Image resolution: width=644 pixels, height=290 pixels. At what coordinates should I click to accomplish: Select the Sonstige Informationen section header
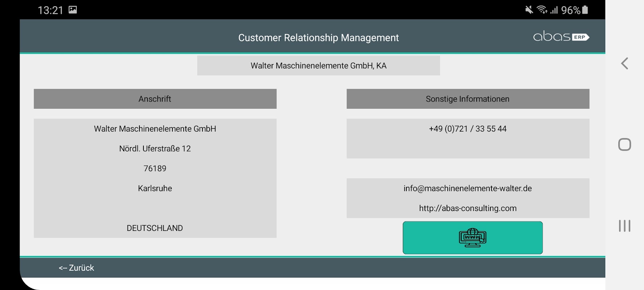point(468,99)
